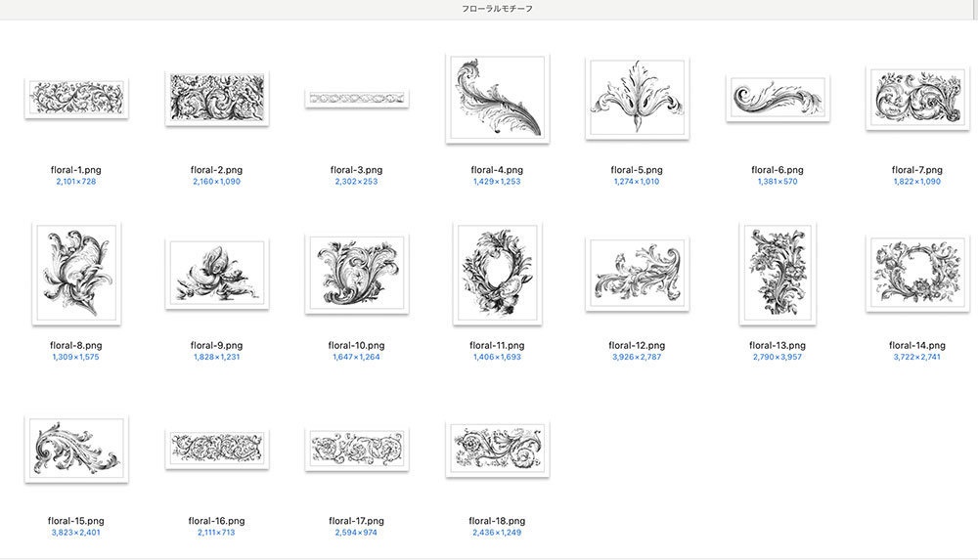Click the file name floral-11.png
The image size is (978, 560).
point(497,345)
